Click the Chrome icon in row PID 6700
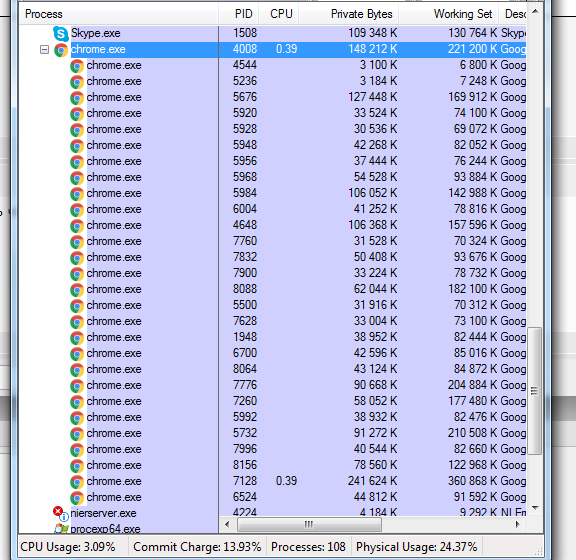The width and height of the screenshot is (576, 560). (x=77, y=354)
